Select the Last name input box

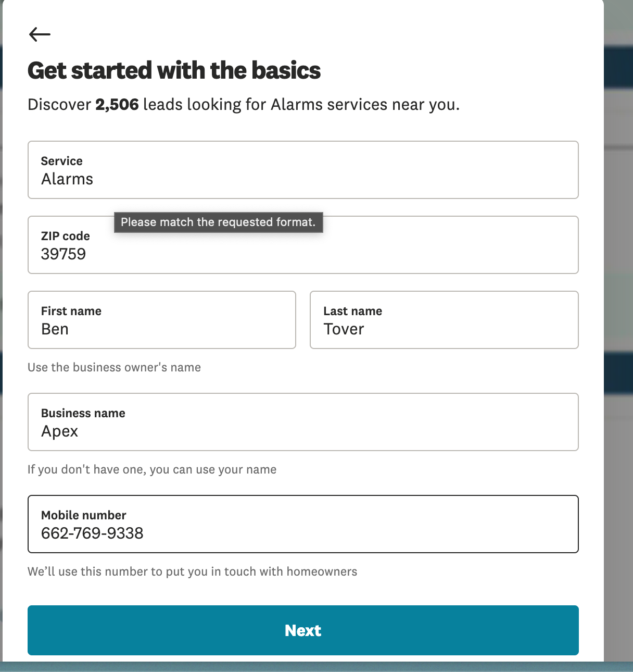(x=444, y=320)
